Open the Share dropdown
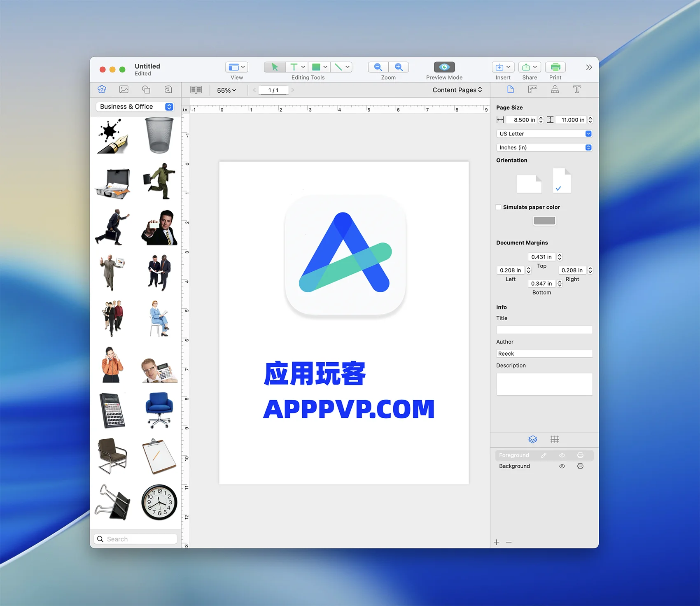The image size is (700, 606). (530, 67)
